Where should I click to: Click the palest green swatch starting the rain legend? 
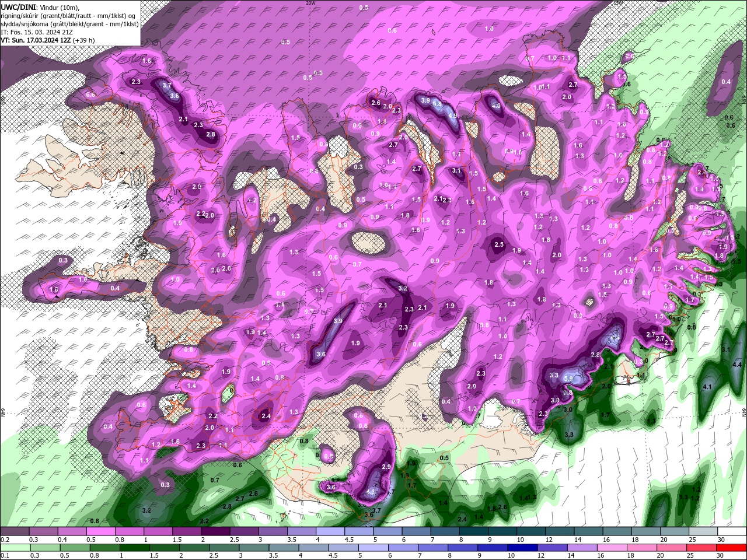pyautogui.click(x=15, y=548)
